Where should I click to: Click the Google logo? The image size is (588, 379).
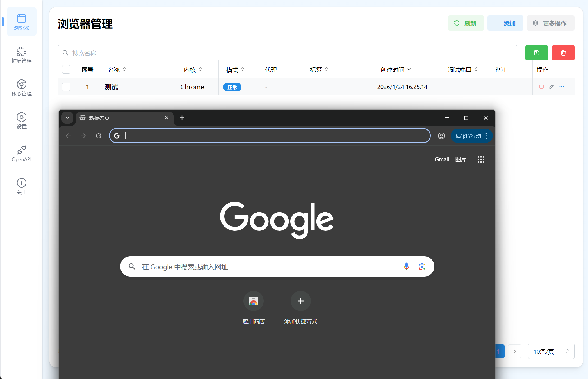pyautogui.click(x=277, y=220)
